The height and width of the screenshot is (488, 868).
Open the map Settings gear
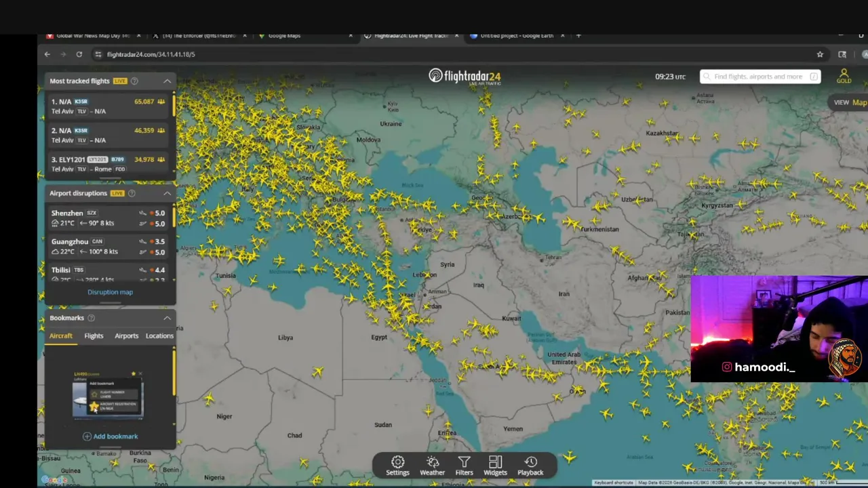397,466
